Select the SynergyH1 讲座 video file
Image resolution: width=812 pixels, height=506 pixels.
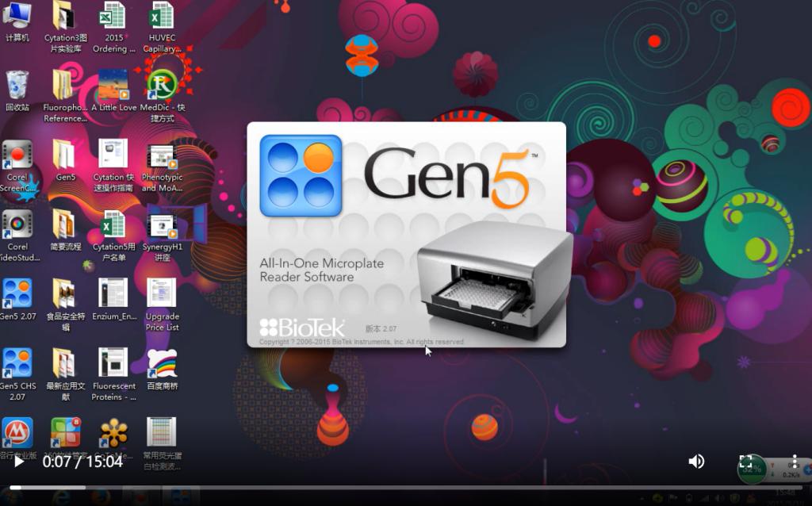click(x=162, y=236)
